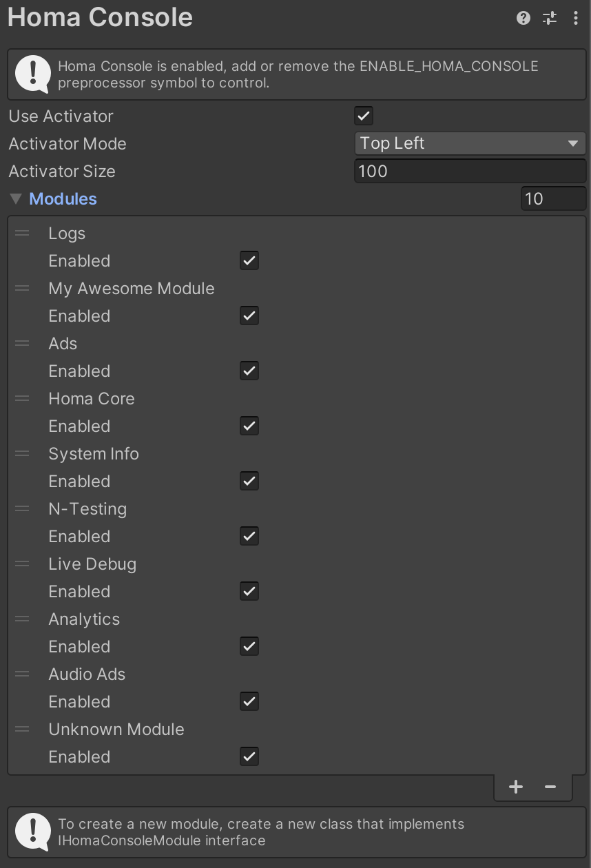This screenshot has height=868, width=591.
Task: Select the drag handle beside System Info
Action: pyautogui.click(x=23, y=454)
